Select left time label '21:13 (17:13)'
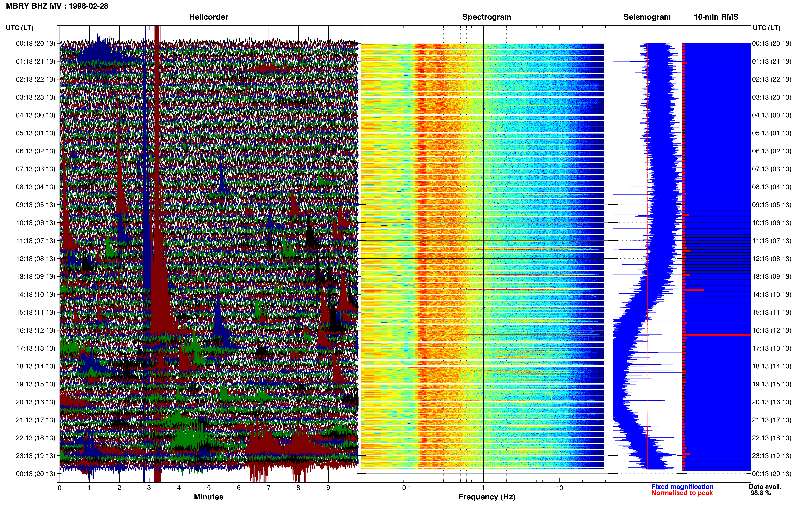This screenshot has height=508, width=812. pos(36,420)
